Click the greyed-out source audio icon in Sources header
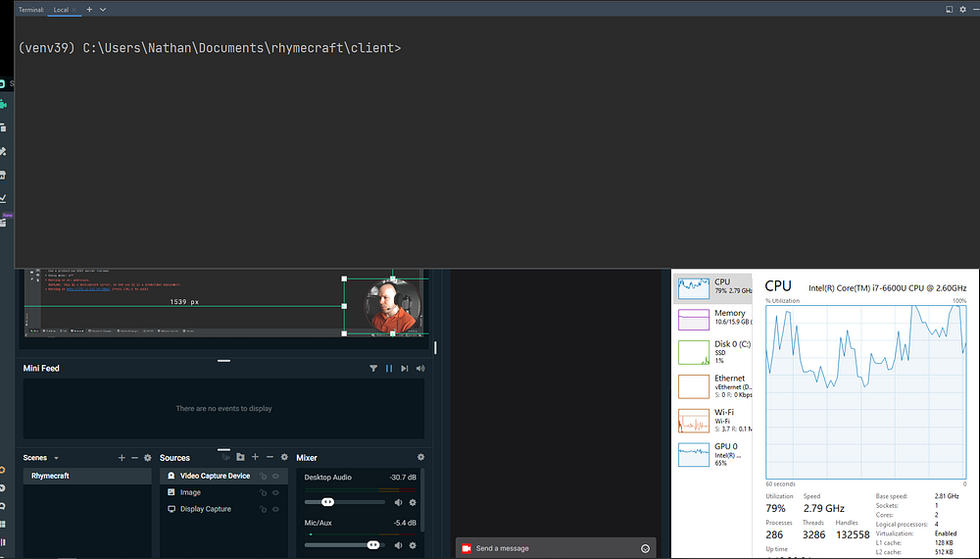Image resolution: width=980 pixels, height=559 pixels. (x=225, y=457)
